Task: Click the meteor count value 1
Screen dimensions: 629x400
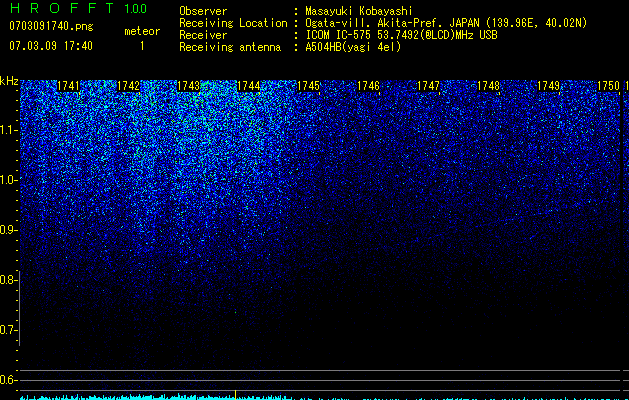Action: pos(142,46)
